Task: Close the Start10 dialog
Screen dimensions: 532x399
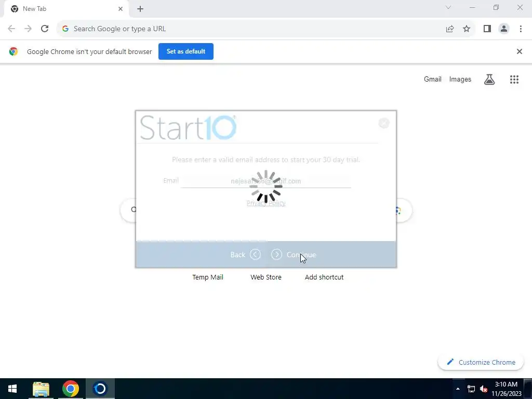Action: tap(384, 123)
